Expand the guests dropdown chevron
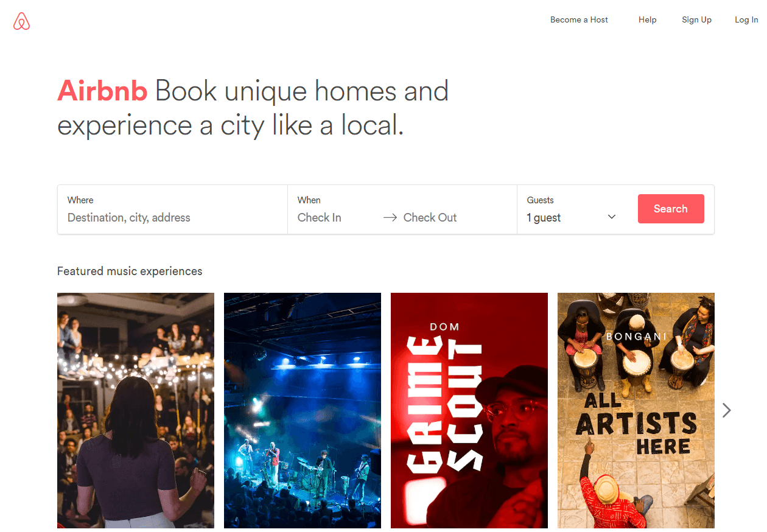The image size is (767, 532). tap(612, 217)
